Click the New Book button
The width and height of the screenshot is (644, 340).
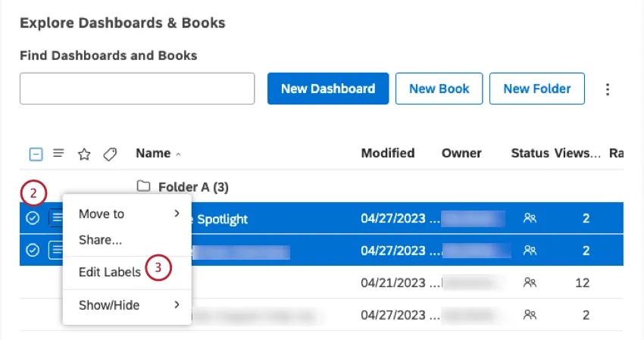coord(439,89)
